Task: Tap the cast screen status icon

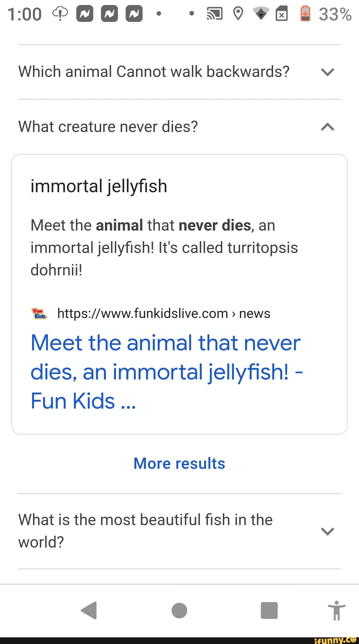Action: click(214, 14)
